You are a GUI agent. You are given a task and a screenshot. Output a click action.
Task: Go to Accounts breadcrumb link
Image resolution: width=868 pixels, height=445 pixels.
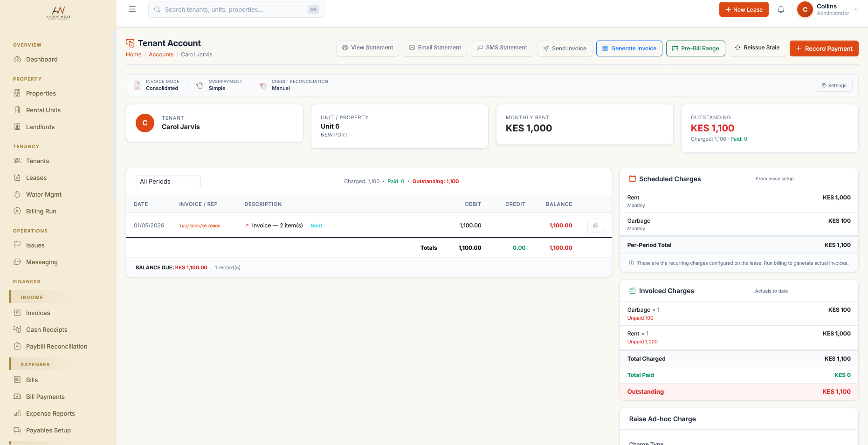pyautogui.click(x=161, y=55)
